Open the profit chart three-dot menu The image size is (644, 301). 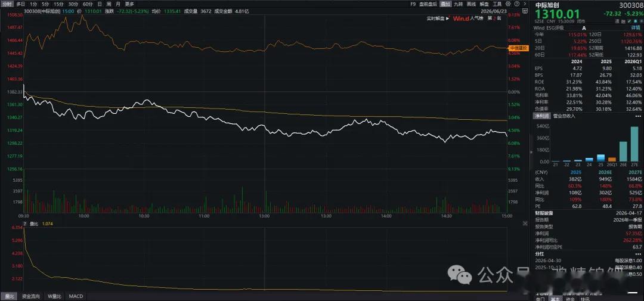click(x=638, y=116)
